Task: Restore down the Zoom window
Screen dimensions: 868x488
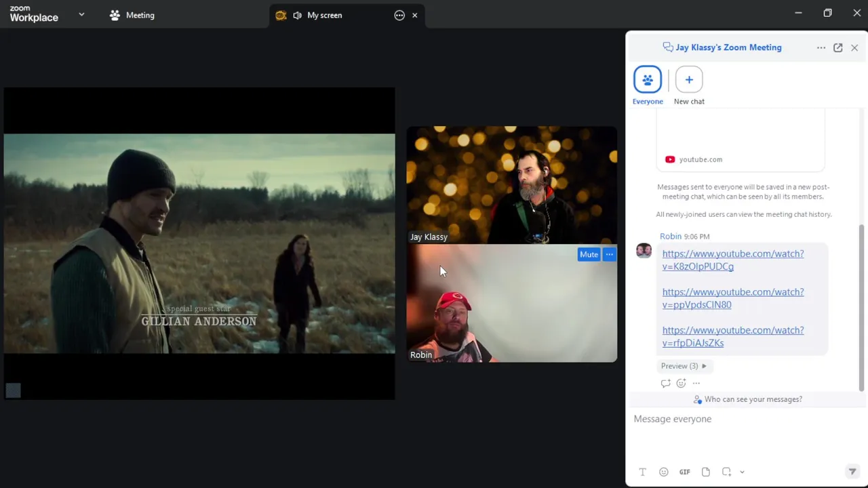Action: [827, 13]
